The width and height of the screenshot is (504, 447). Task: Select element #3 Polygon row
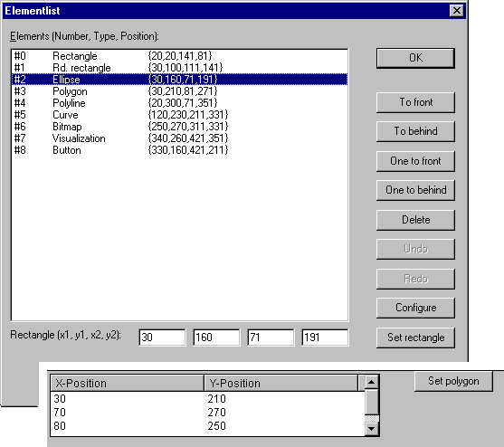[180, 91]
